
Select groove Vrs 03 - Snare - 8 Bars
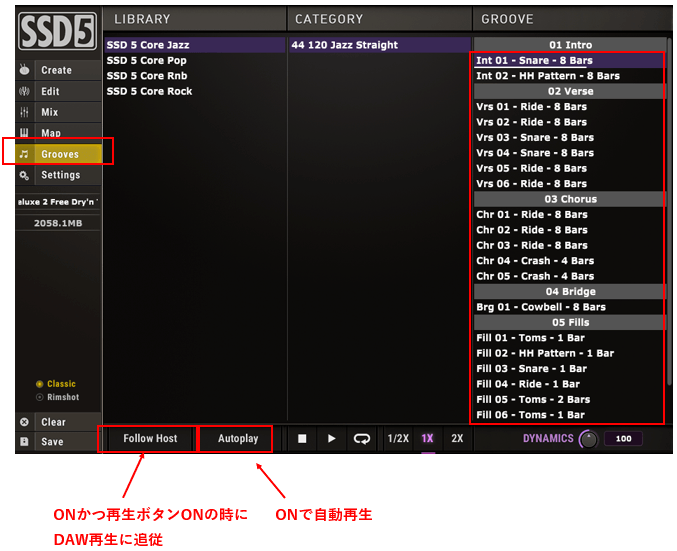570,138
